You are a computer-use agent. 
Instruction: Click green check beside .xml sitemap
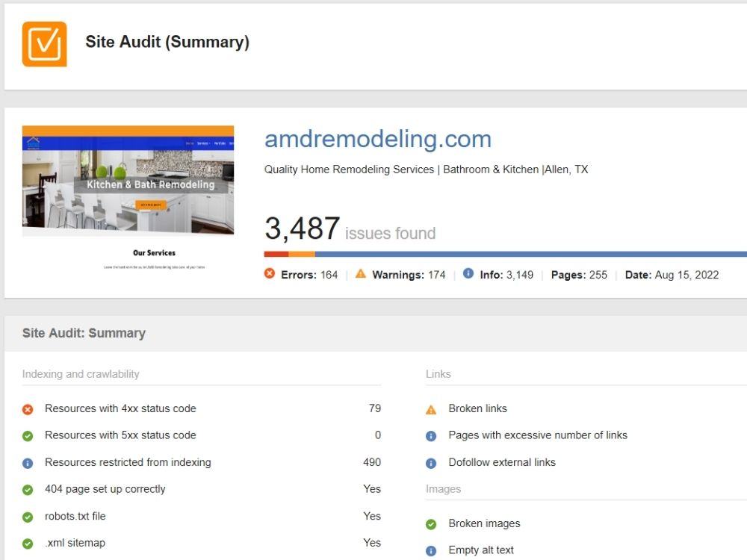tap(28, 544)
